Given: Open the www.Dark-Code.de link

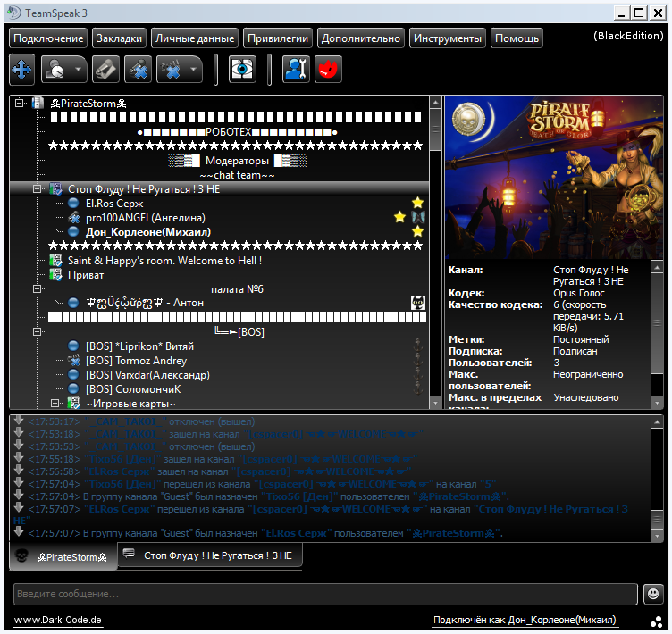Looking at the screenshot, I should (58, 620).
